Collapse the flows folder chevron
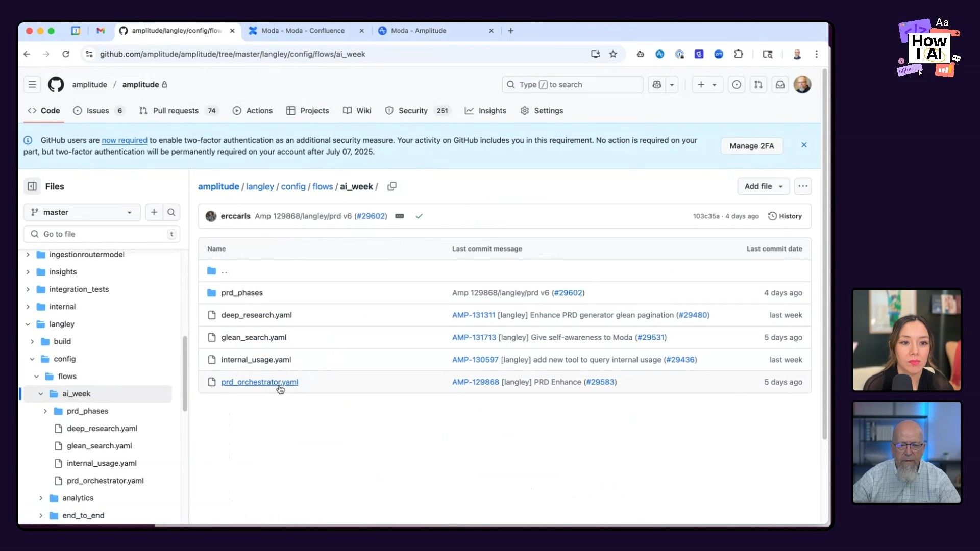 coord(37,377)
